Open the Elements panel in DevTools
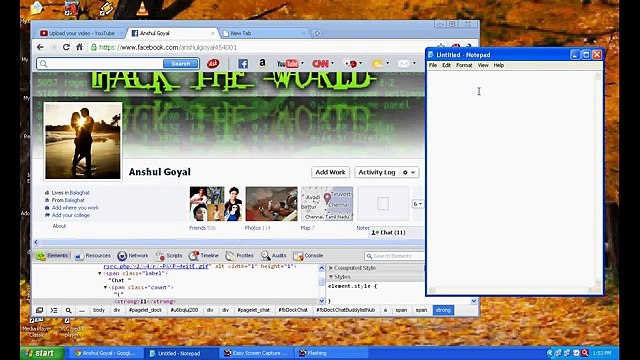 click(52, 256)
